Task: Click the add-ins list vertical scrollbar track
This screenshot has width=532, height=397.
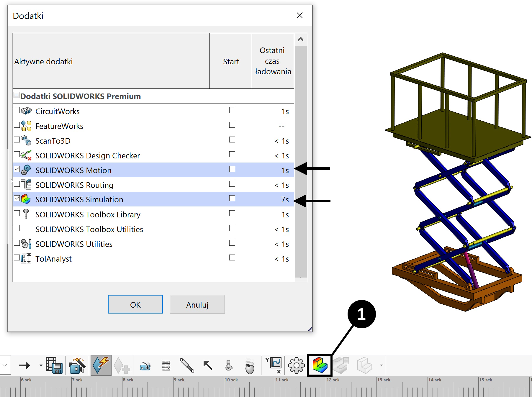Action: pyautogui.click(x=301, y=162)
